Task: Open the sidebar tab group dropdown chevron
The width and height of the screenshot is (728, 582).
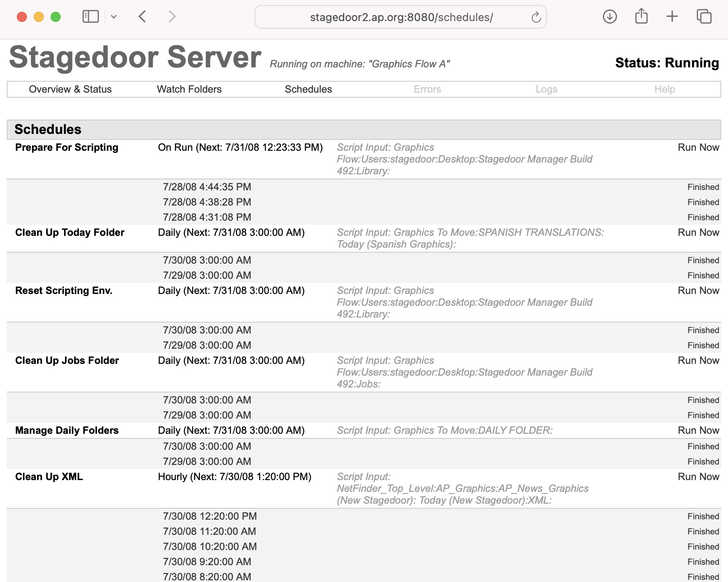Action: click(114, 17)
